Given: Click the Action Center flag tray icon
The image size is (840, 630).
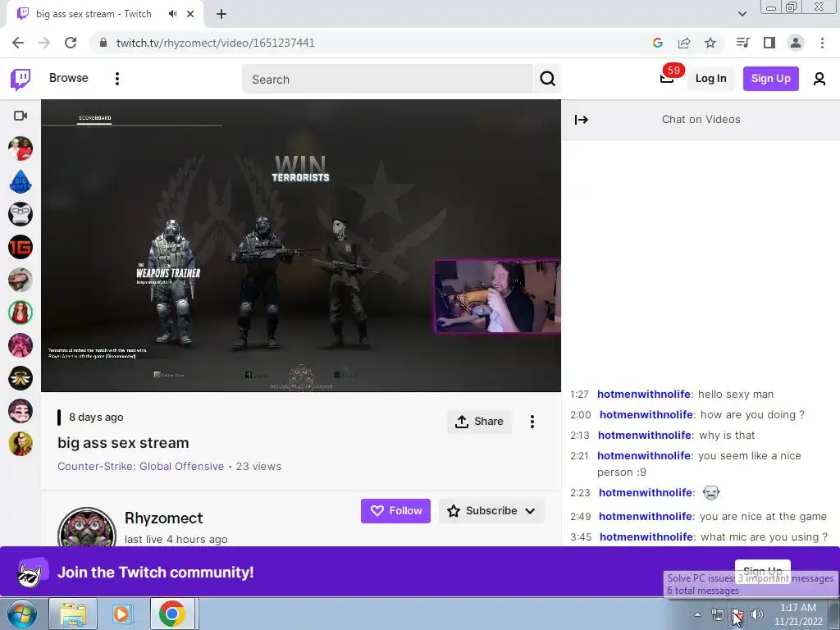Looking at the screenshot, I should point(737,614).
